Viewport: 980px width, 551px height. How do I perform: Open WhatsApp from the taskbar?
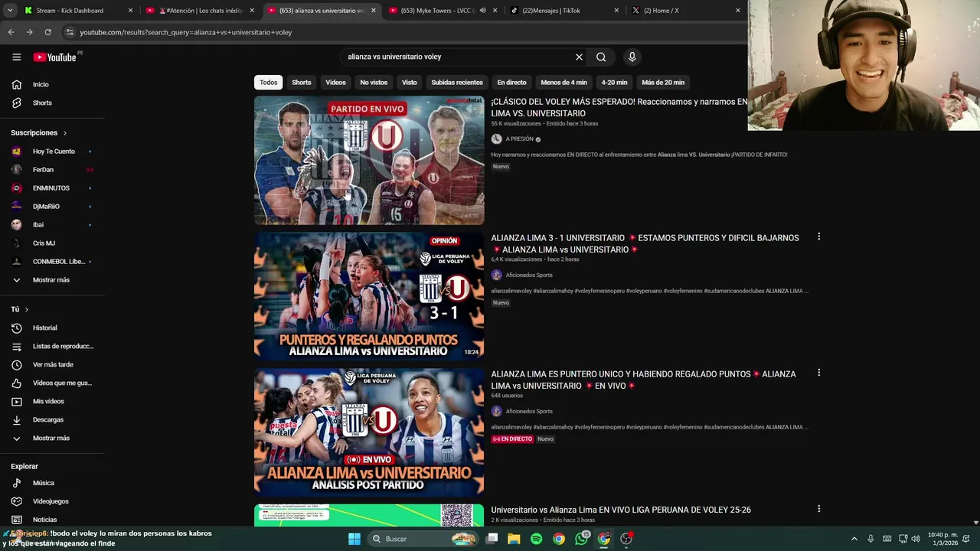[581, 539]
